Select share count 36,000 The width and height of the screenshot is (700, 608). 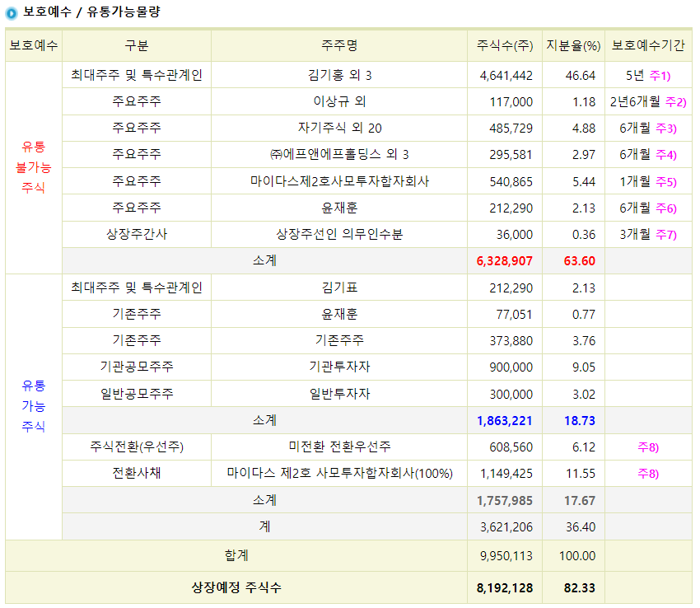click(515, 234)
